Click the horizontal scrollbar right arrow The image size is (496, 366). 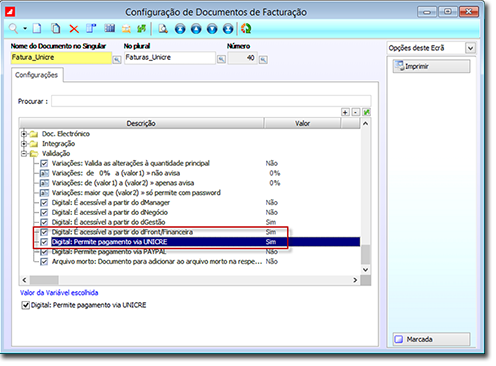tap(355, 280)
